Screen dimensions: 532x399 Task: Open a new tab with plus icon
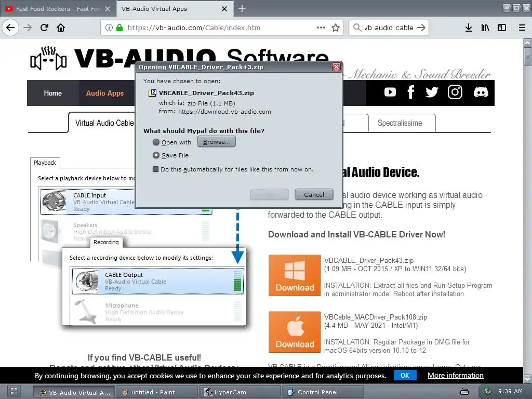pos(242,8)
